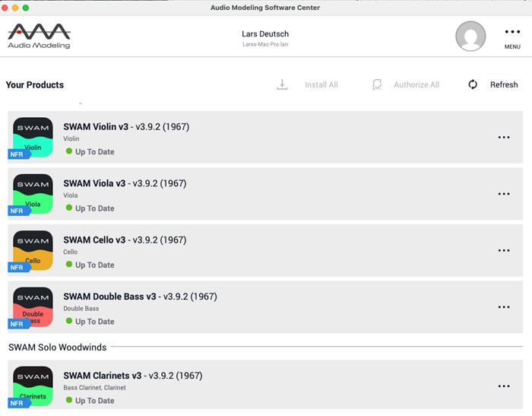Click green status dot for SWAM Viola
The width and height of the screenshot is (532, 416).
click(69, 208)
